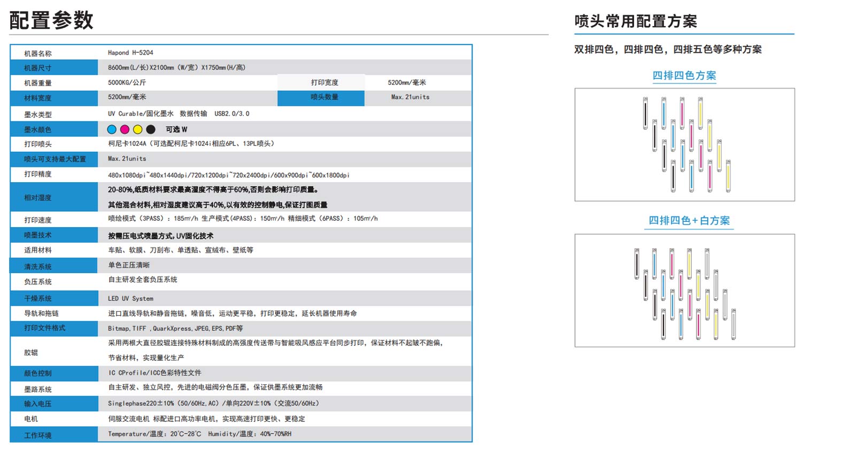Click the yellow ink color circle
The image size is (868, 449).
pos(137,129)
